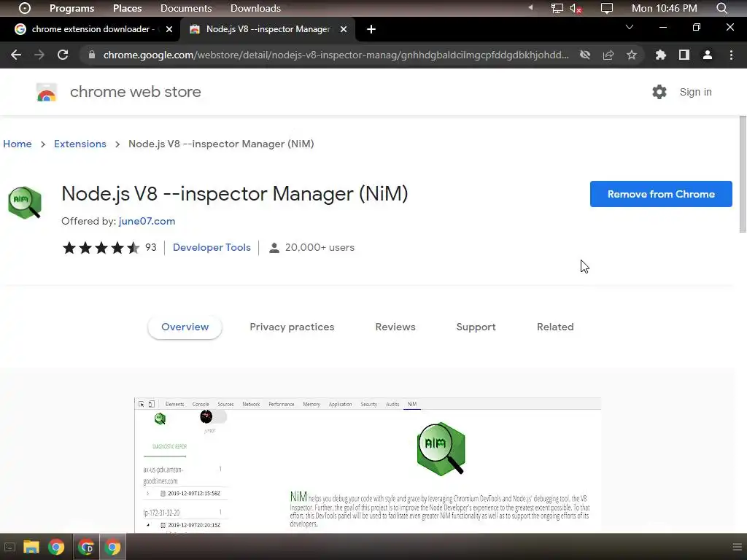Open the tab search dropdown chevron
Image resolution: width=747 pixels, height=560 pixels.
coord(630,27)
